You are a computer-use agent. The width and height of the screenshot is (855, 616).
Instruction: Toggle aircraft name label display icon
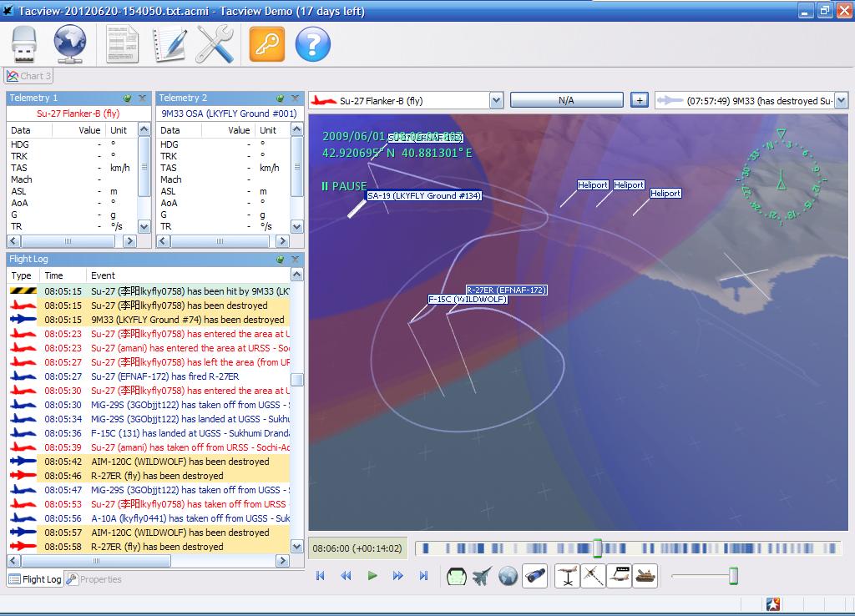(x=619, y=576)
